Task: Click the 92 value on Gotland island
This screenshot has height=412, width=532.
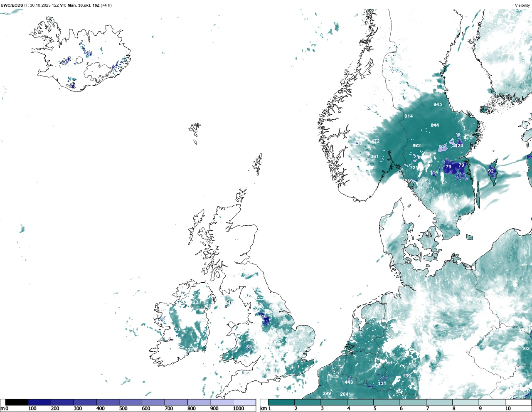Action: [491, 171]
